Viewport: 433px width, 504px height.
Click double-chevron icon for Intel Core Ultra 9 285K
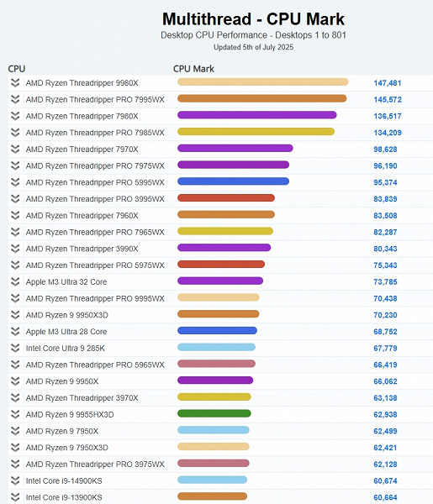[x=15, y=348]
